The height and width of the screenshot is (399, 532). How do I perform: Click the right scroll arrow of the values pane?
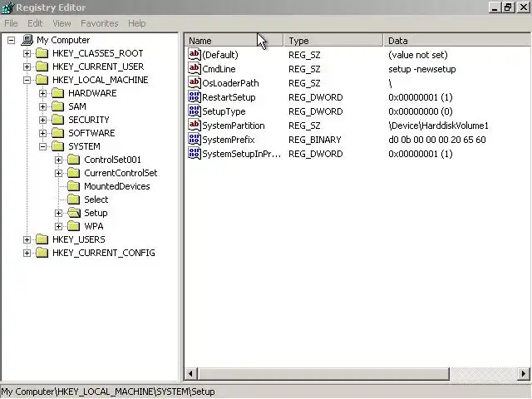pos(524,374)
